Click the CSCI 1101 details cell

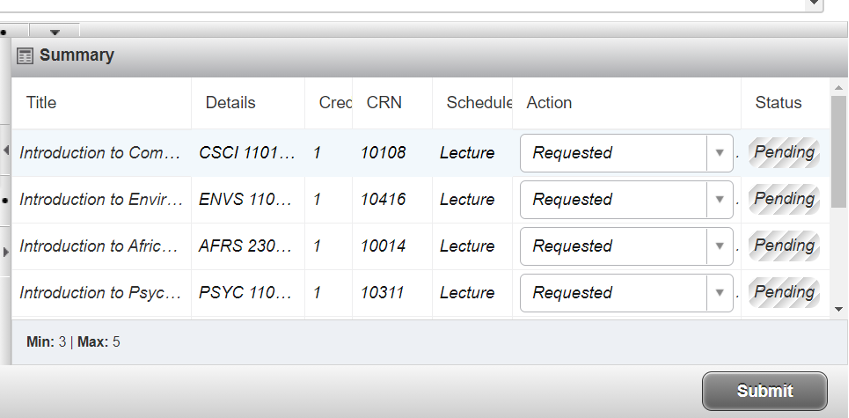246,153
